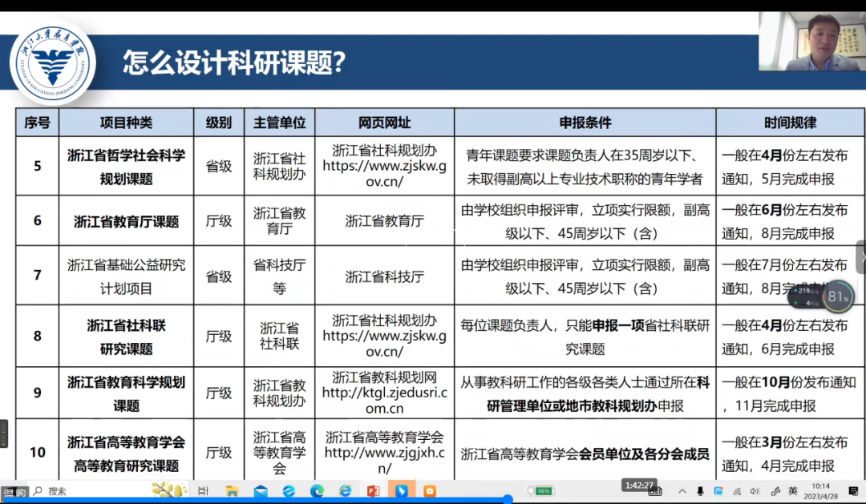866x504 pixels.
Task: Click the 主管单位 column header
Action: point(280,123)
